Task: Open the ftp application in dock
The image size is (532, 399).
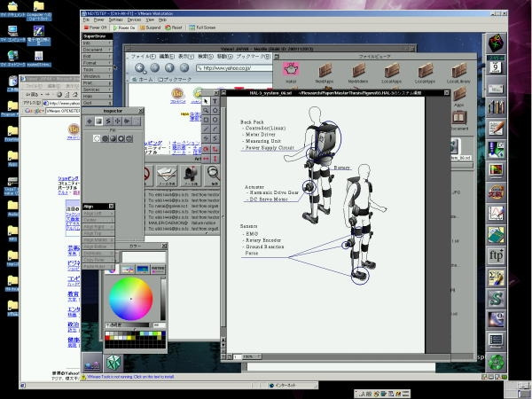Action: coord(496,256)
